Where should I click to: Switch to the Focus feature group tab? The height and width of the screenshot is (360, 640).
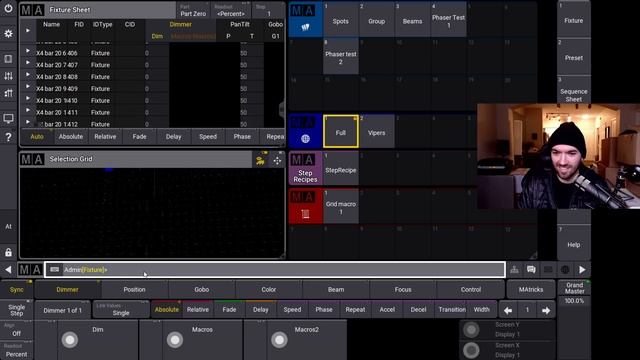pos(403,289)
